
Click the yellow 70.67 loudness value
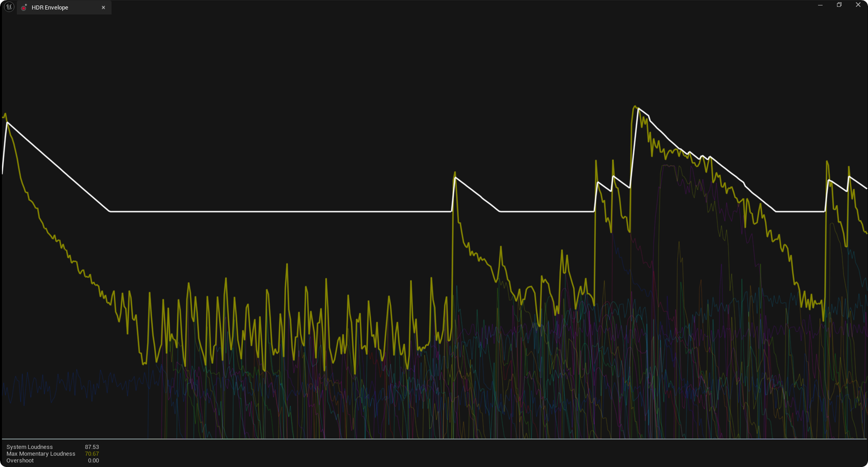point(92,453)
